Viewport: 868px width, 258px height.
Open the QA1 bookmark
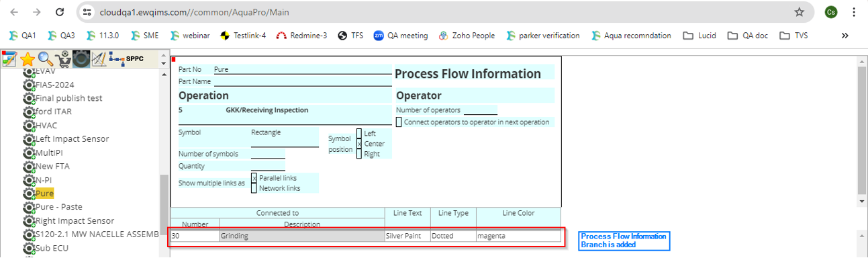(x=23, y=36)
